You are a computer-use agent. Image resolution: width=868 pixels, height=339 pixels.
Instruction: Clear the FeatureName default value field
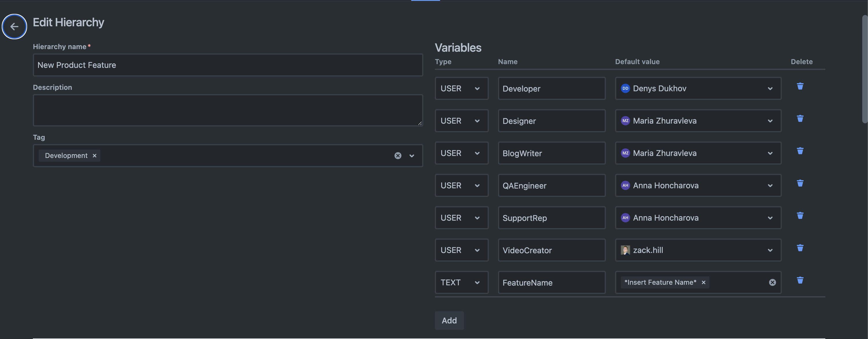coord(772,283)
